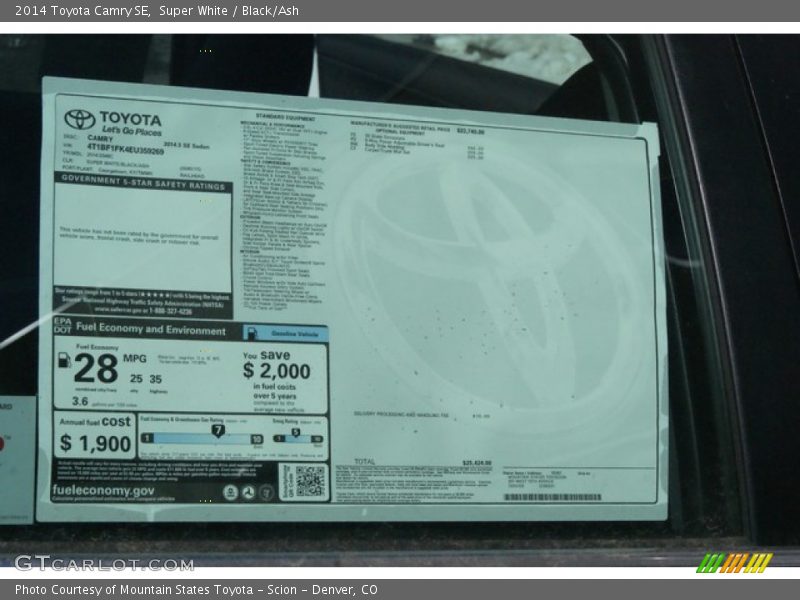Screen dimensions: 800x600
Task: Click the safety rating not-rated notice text
Action: (x=139, y=236)
